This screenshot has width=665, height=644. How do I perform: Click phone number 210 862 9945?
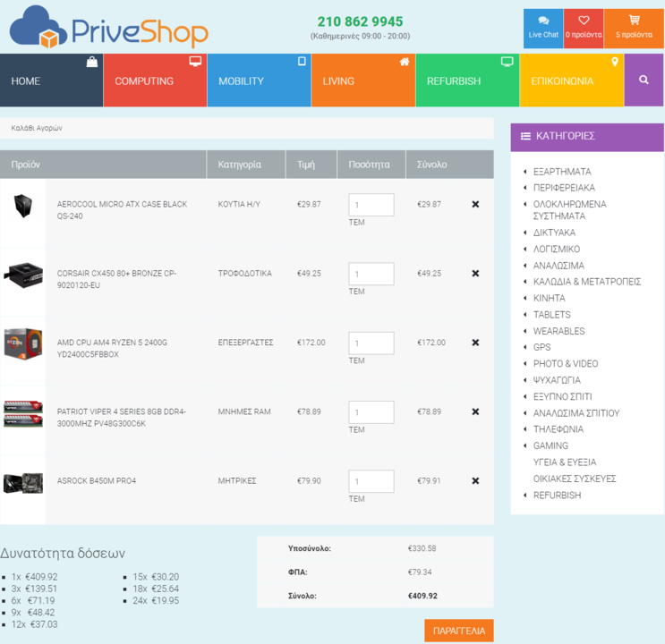pos(360,21)
